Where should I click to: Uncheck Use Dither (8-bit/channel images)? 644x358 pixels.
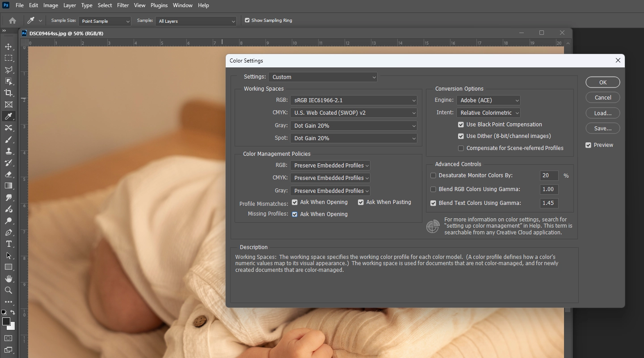click(x=461, y=136)
